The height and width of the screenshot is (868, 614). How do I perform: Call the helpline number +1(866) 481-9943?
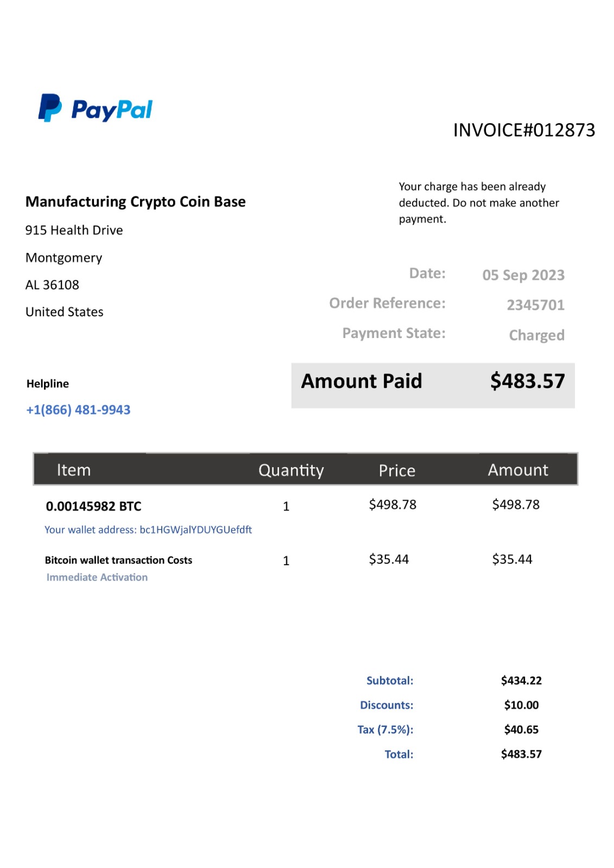pos(78,410)
